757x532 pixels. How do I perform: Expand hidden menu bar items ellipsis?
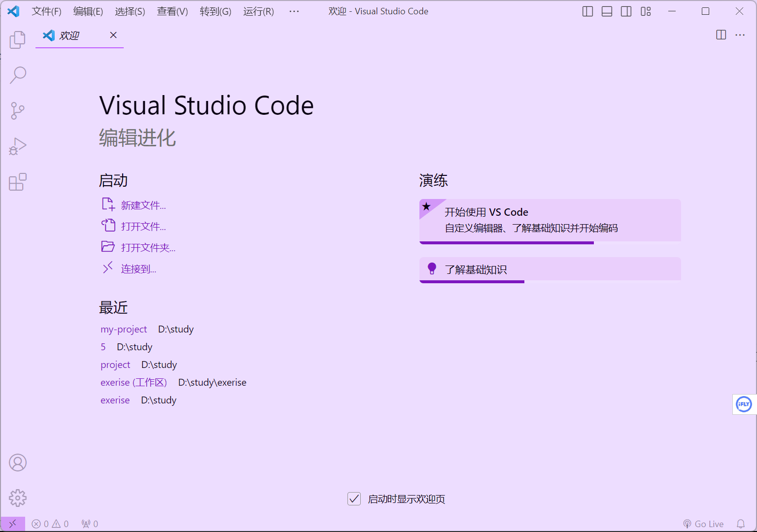tap(294, 11)
